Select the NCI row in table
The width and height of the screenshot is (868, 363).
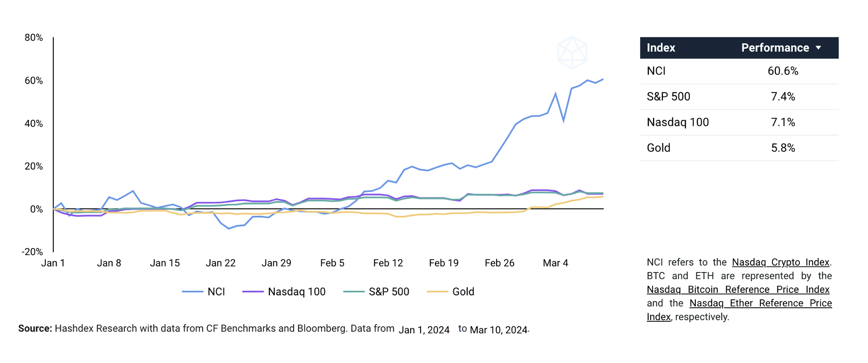[739, 71]
